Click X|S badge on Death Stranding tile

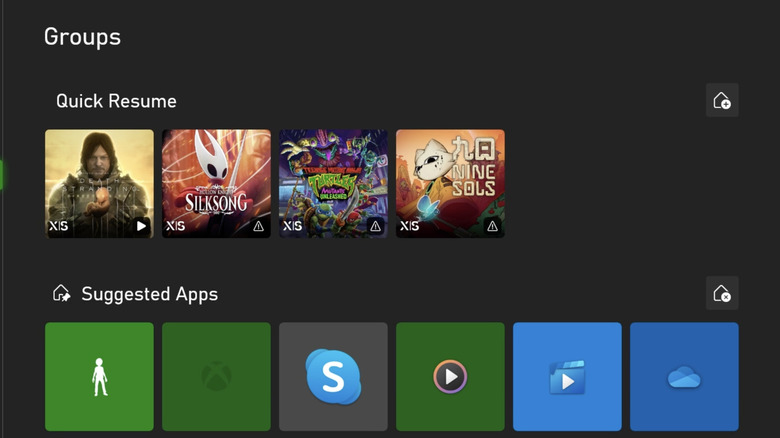coord(59,226)
